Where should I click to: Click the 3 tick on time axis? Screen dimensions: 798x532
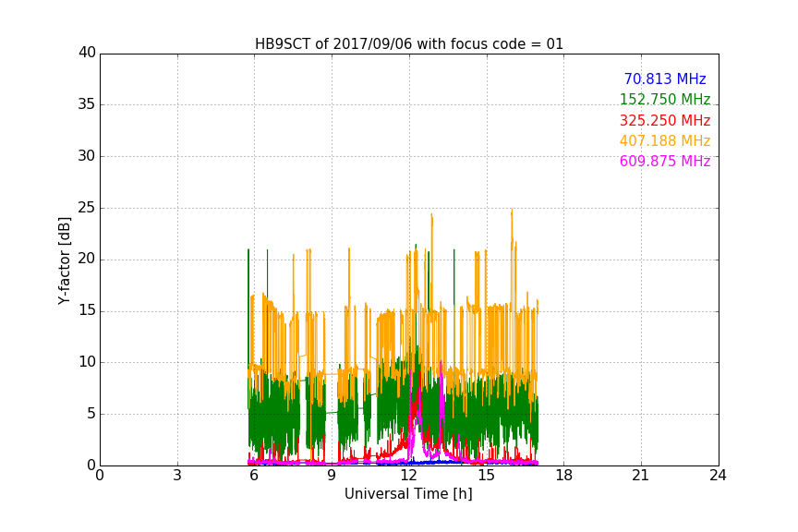coord(177,476)
